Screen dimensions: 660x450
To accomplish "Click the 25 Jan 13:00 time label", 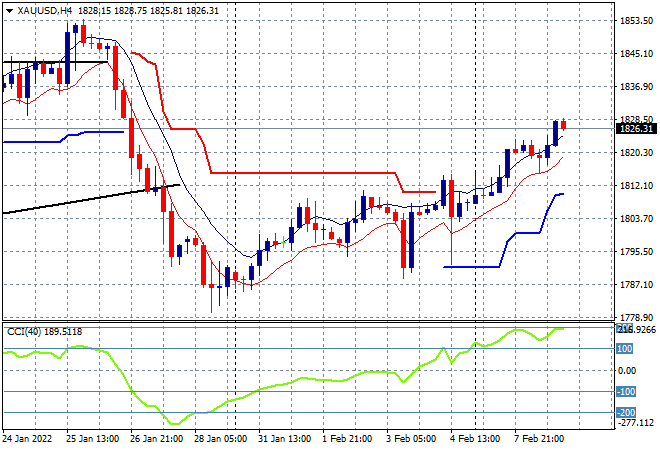I will pos(93,439).
